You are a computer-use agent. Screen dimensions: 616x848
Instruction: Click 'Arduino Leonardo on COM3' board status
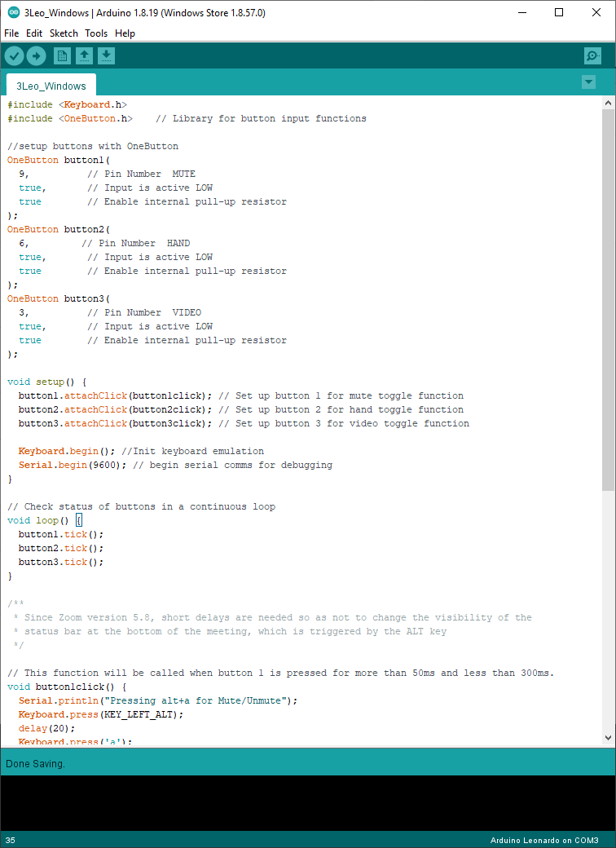click(x=544, y=841)
